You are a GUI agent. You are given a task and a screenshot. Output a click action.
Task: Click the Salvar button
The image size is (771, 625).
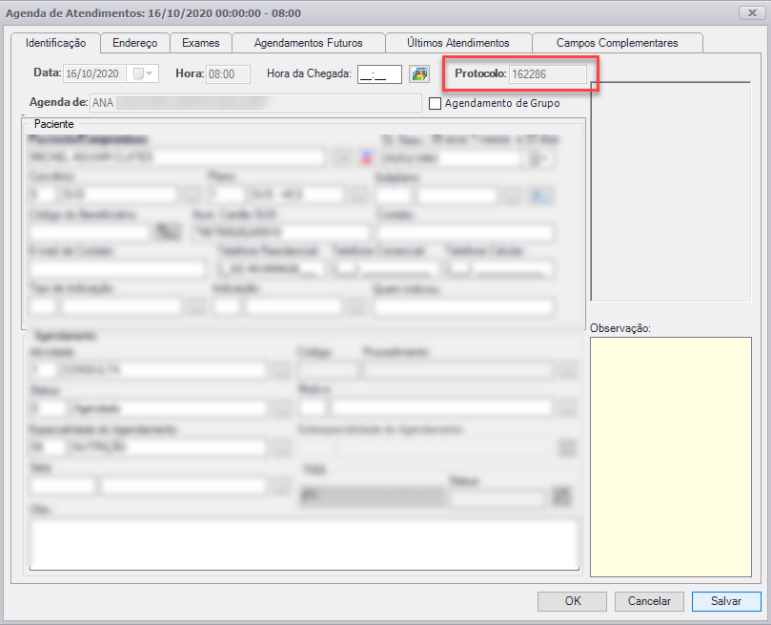click(x=726, y=601)
